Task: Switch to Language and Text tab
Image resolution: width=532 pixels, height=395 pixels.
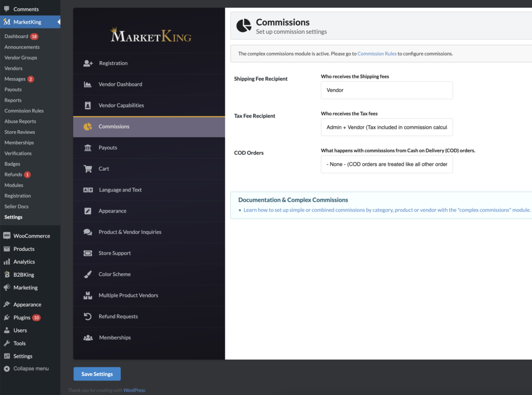Action: coord(149,190)
